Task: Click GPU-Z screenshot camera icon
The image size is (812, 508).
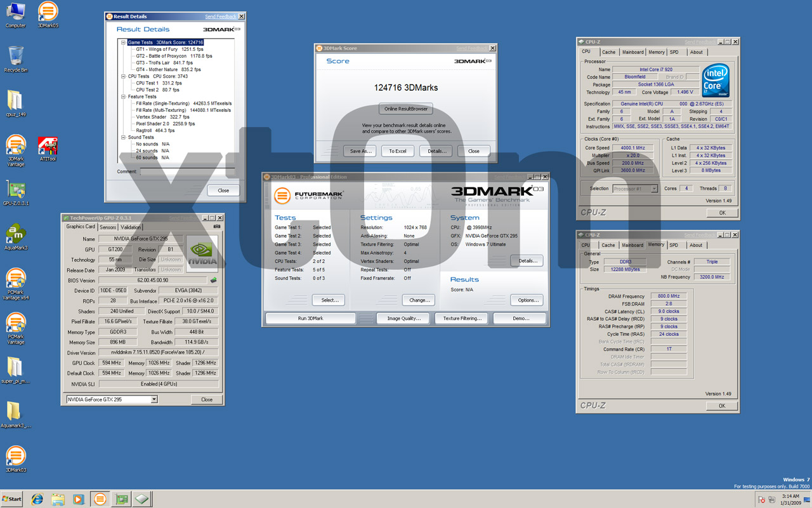Action: 217,227
